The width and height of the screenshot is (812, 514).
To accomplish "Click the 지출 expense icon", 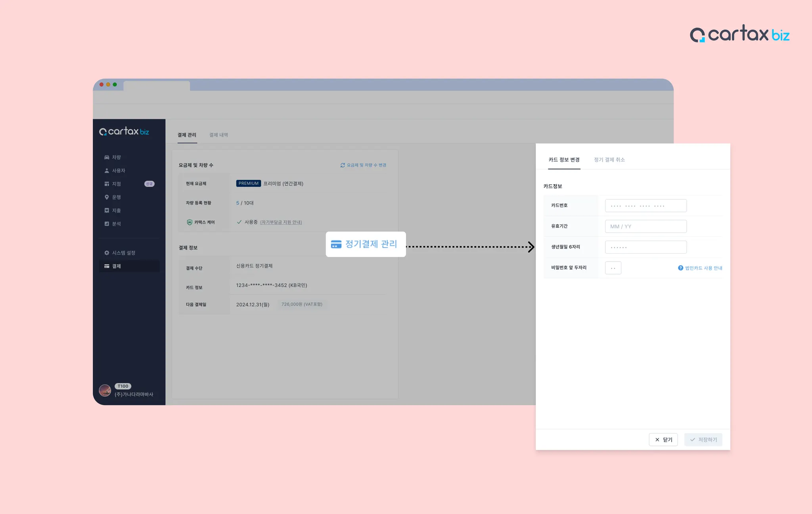I will (107, 210).
